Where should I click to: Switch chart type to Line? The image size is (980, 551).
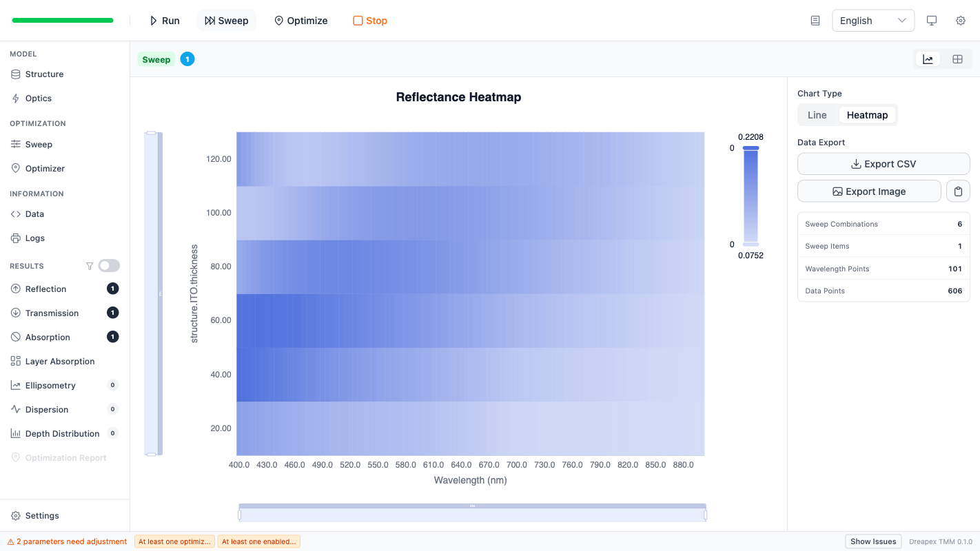coord(817,114)
